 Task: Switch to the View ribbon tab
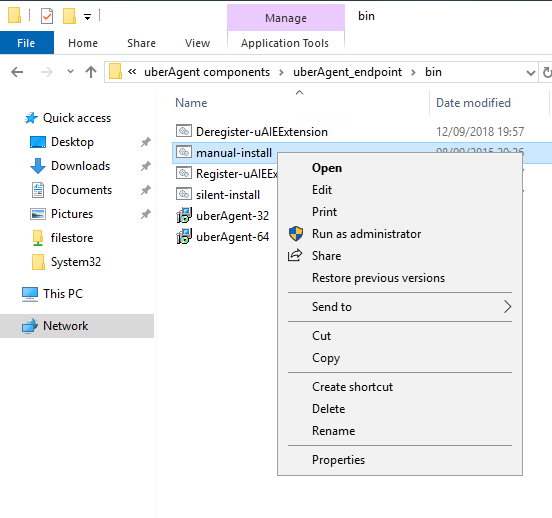[x=197, y=43]
